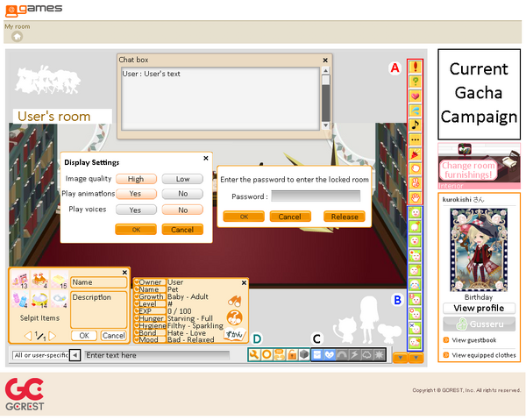Click the music note emote icon
This screenshot has width=526, height=420.
[x=416, y=125]
